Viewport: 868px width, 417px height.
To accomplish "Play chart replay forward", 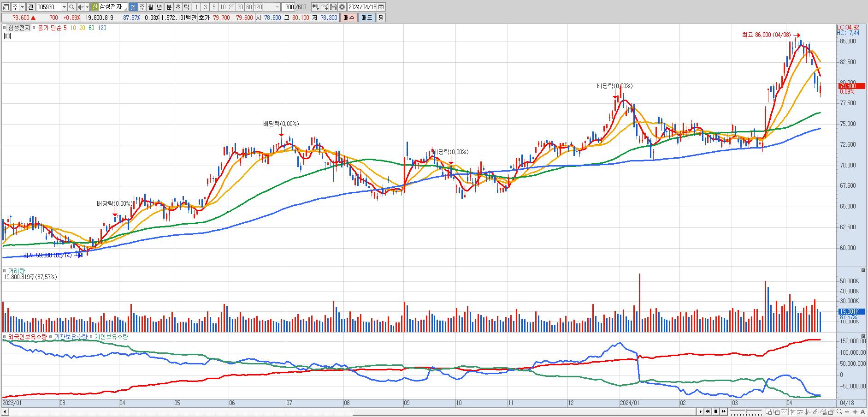I will [x=700, y=411].
